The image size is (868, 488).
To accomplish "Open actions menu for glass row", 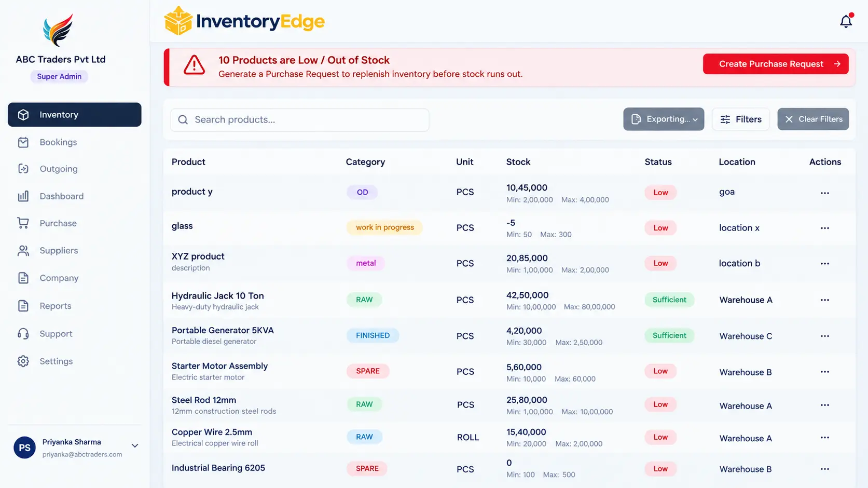I will (x=825, y=228).
